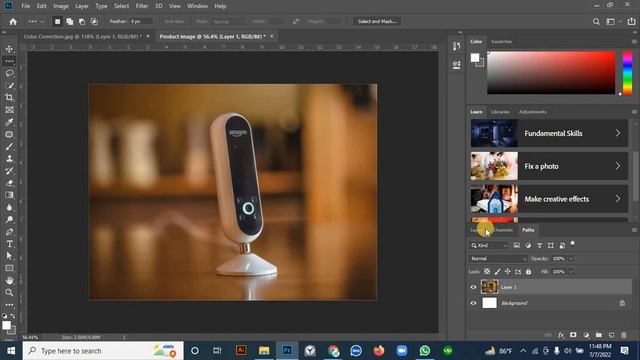Click inside the color picker field
This screenshot has width=640, height=360.
tap(551, 73)
